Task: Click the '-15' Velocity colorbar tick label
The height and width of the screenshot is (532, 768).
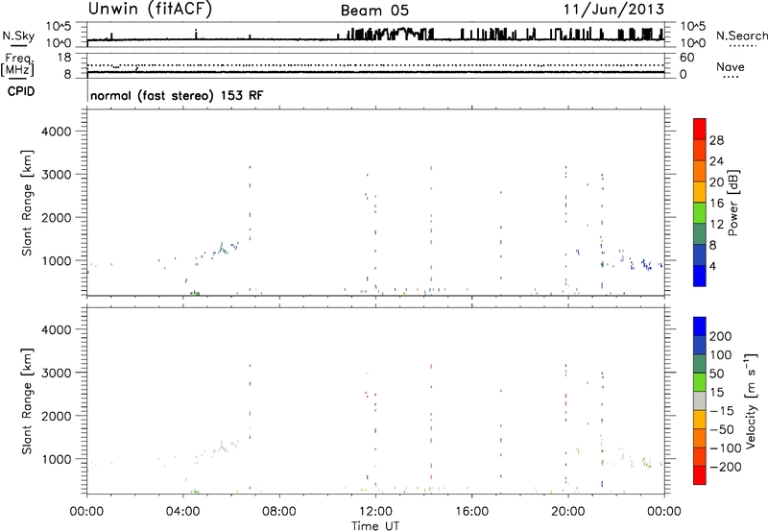Action: [x=722, y=411]
